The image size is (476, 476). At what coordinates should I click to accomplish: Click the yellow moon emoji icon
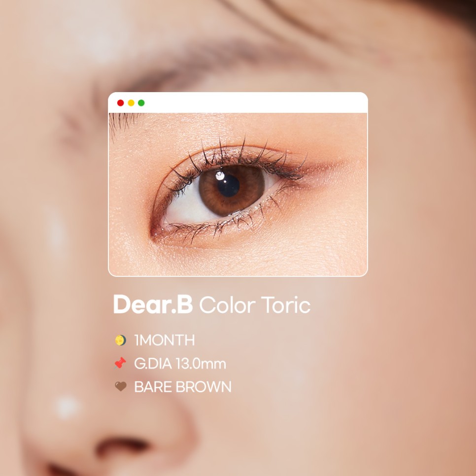(121, 340)
